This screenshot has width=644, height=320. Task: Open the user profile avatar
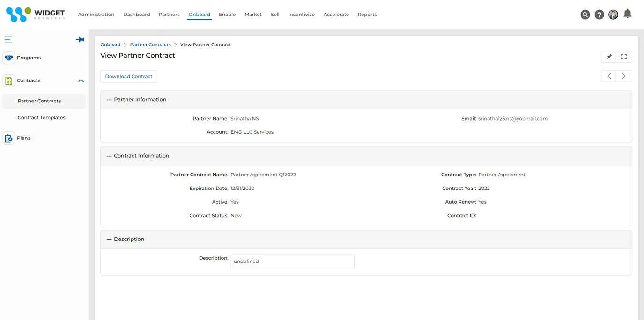pyautogui.click(x=613, y=15)
